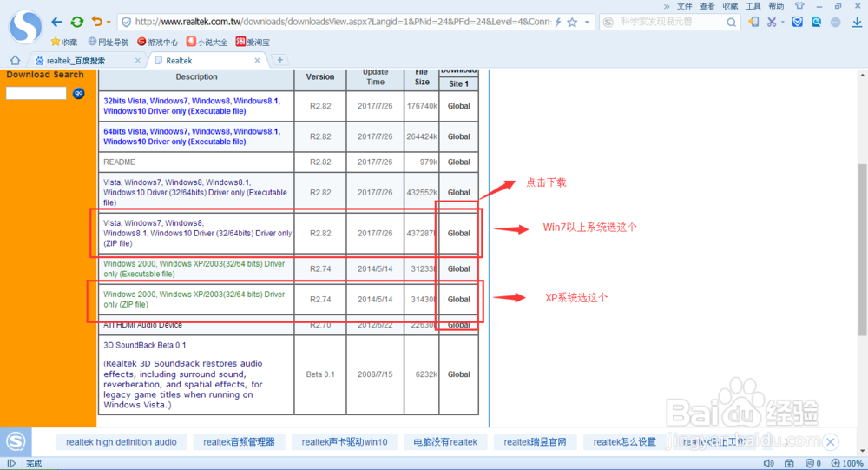
Task: Close the Realtek tab
Action: tap(258, 61)
